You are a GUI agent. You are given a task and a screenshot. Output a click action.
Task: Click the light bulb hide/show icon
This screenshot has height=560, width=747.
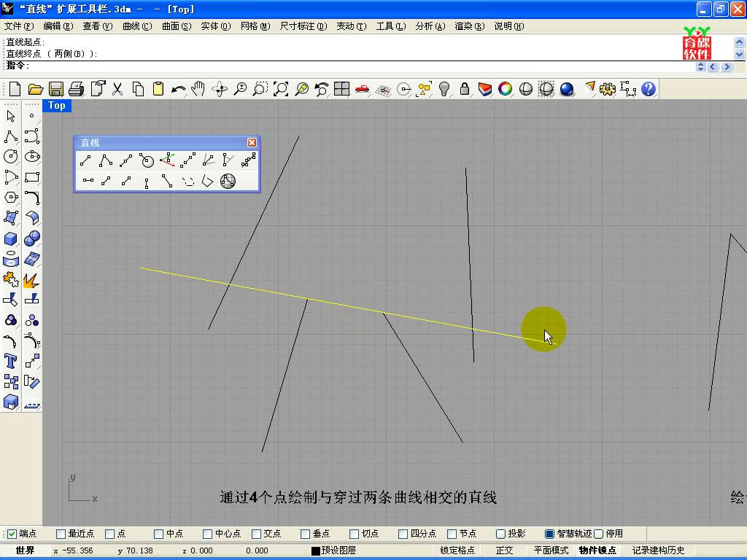tap(444, 89)
